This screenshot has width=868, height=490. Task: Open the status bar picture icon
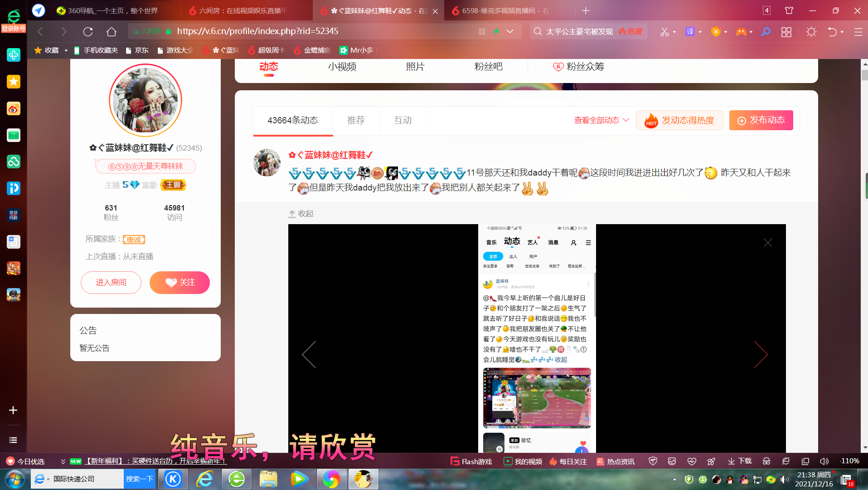coord(672,461)
